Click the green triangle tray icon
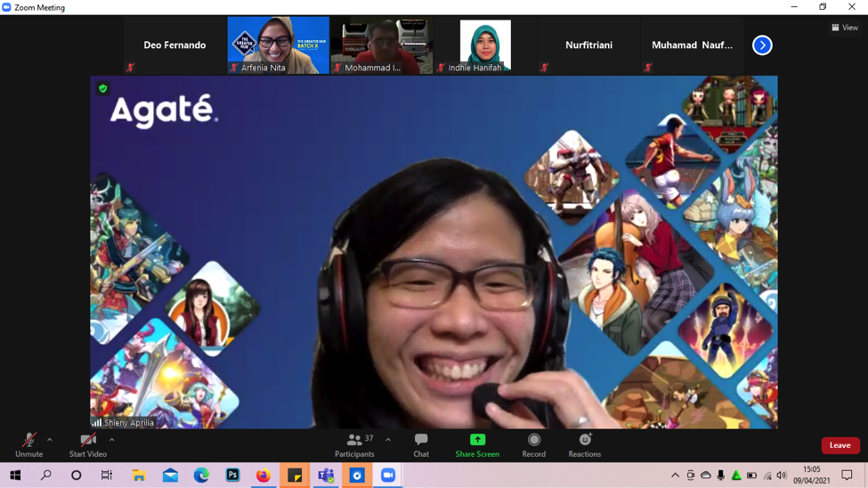This screenshot has width=868, height=488. tap(736, 476)
